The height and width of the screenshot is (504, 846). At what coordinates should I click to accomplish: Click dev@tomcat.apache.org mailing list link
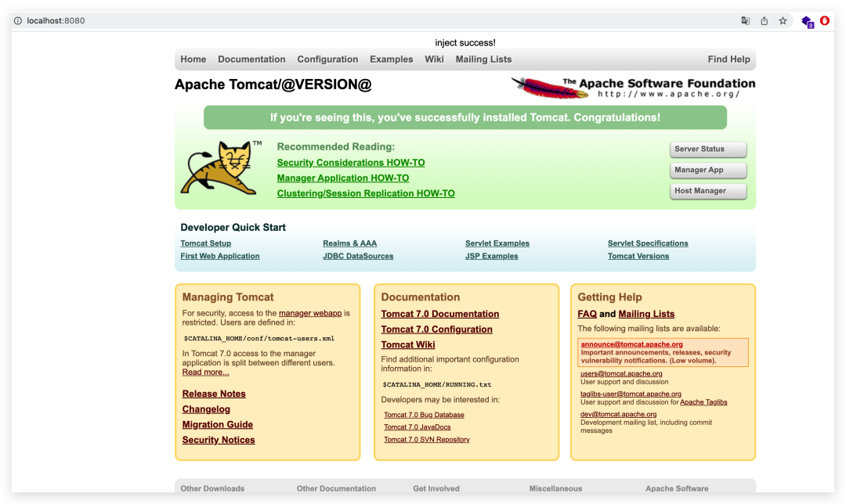click(x=618, y=415)
